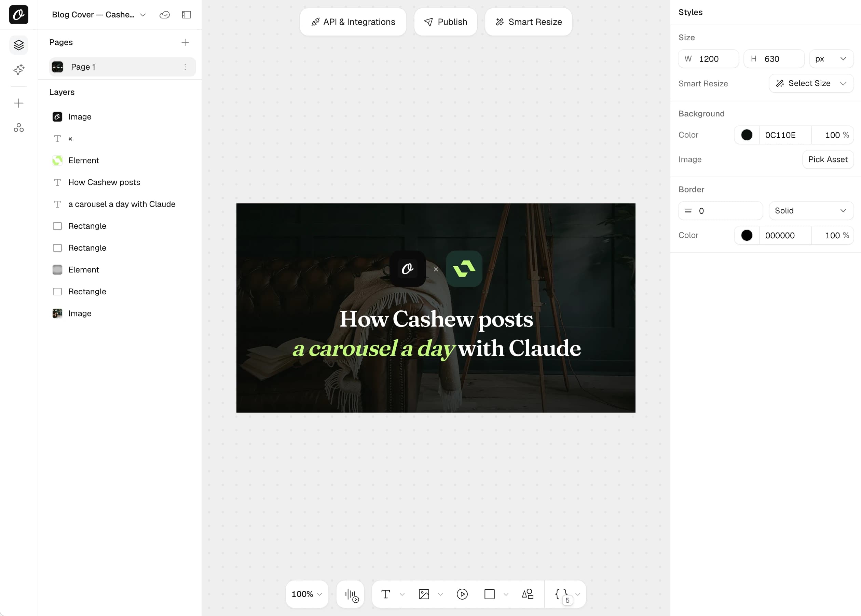The image size is (861, 616).
Task: Open the zoom level 100% dropdown
Action: (306, 594)
